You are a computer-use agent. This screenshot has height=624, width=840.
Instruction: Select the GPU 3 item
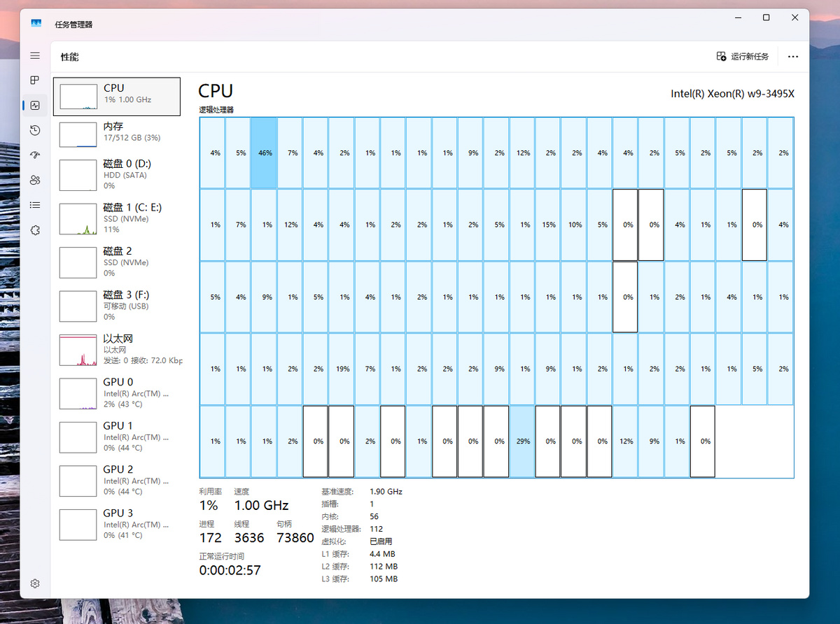click(x=117, y=524)
